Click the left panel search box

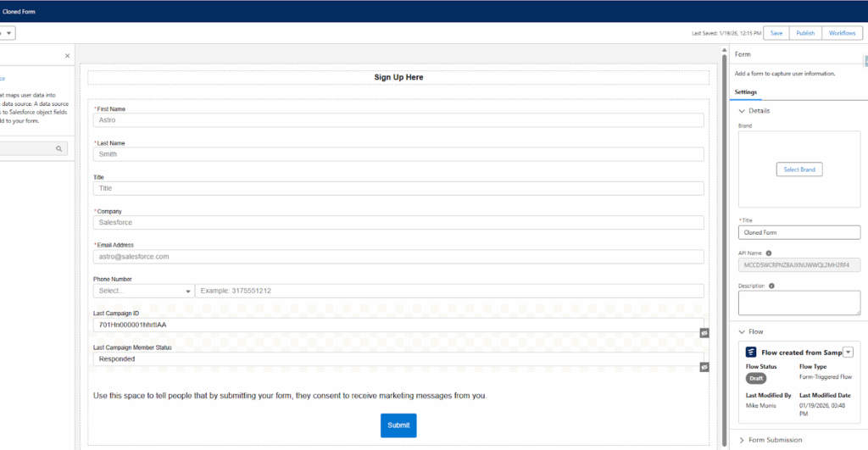pos(32,148)
